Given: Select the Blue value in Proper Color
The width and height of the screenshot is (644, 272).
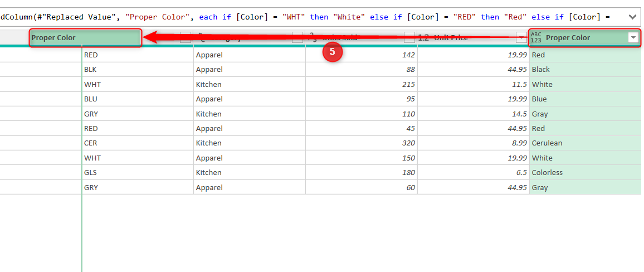Looking at the screenshot, I should point(586,99).
